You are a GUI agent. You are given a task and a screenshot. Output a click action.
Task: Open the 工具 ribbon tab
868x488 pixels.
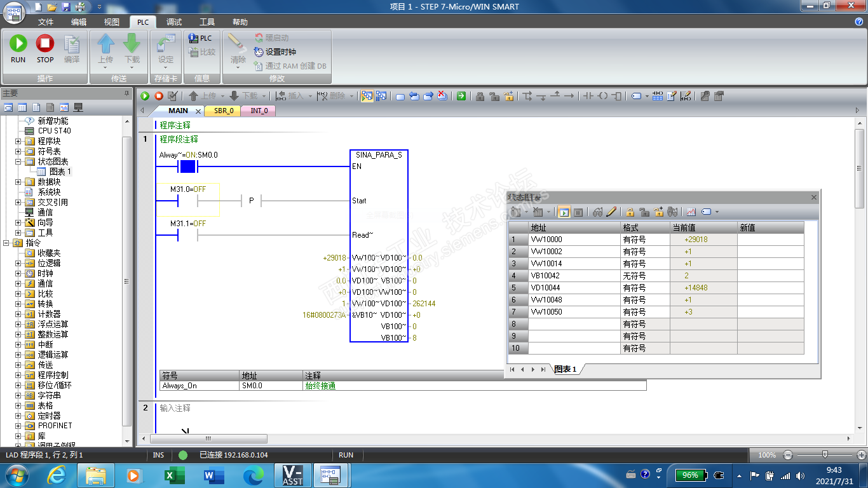pyautogui.click(x=207, y=22)
